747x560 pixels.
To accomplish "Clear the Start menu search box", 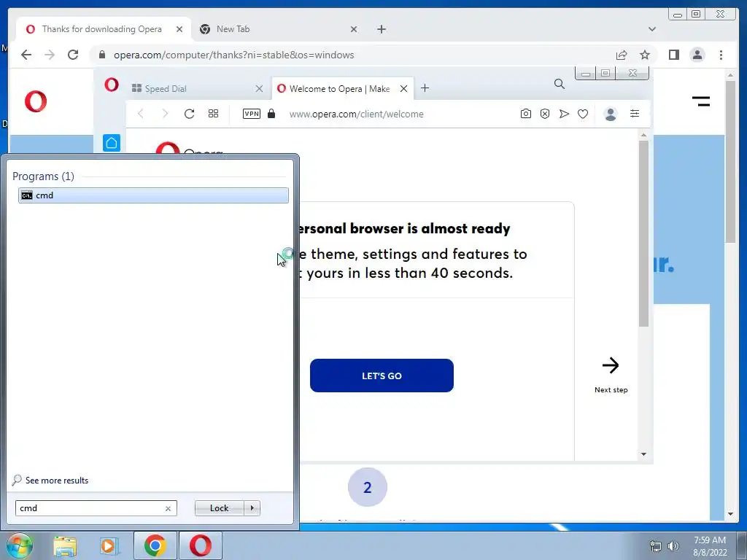I will [x=169, y=508].
